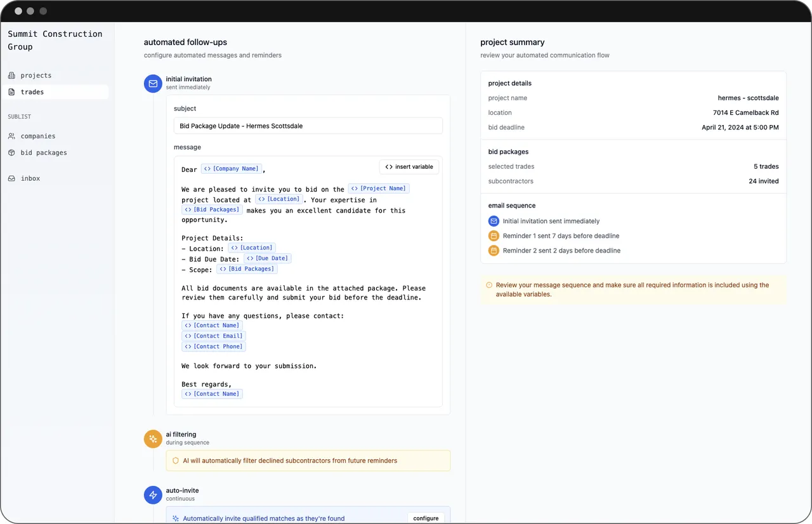
Task: Click 'Reminder 2 sent 2 days before deadline'
Action: click(x=561, y=251)
